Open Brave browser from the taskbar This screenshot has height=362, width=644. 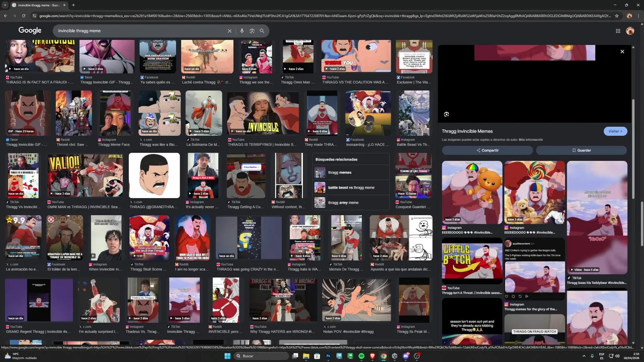[372, 356]
